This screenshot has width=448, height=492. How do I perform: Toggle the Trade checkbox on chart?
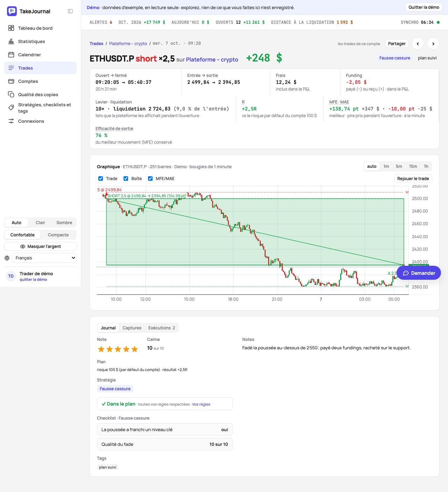point(101,178)
